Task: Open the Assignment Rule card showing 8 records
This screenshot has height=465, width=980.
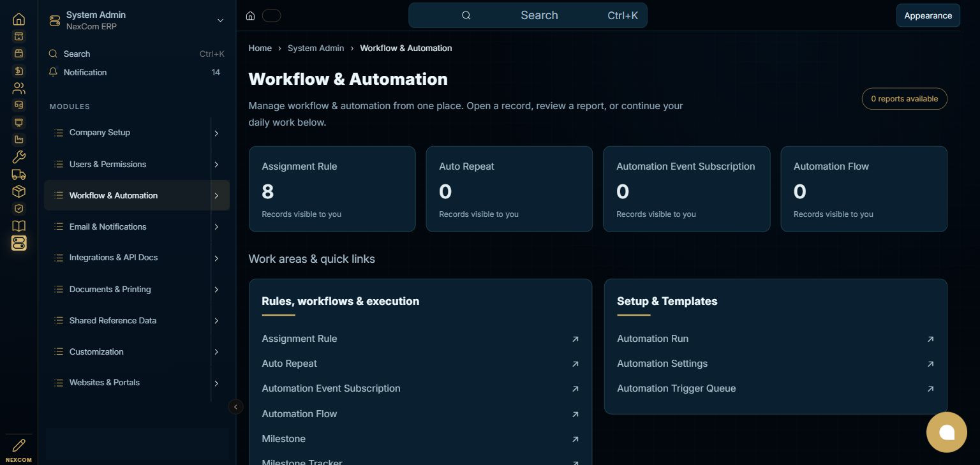Action: 332,189
